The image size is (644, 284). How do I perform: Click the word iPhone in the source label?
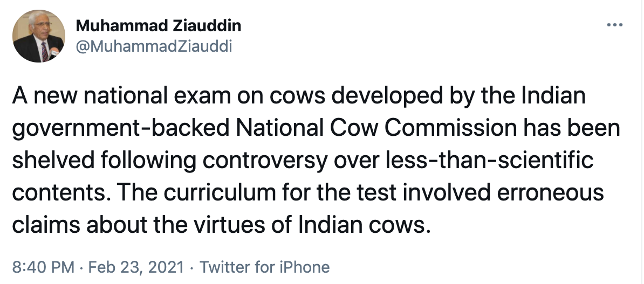pos(304,267)
